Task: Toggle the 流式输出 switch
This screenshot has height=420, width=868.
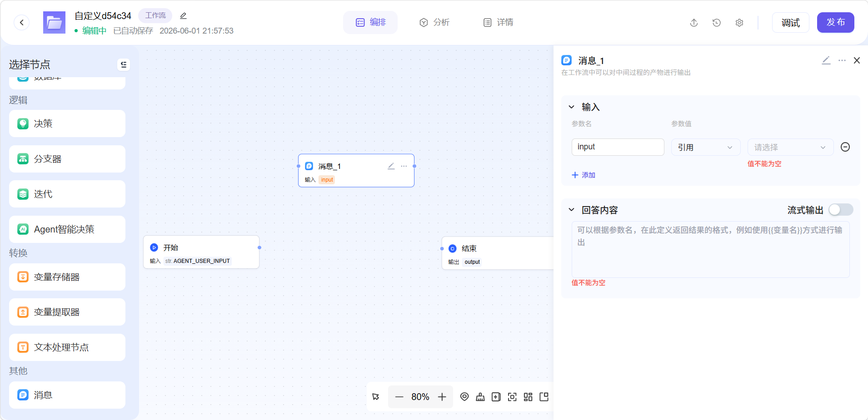Action: (841, 210)
